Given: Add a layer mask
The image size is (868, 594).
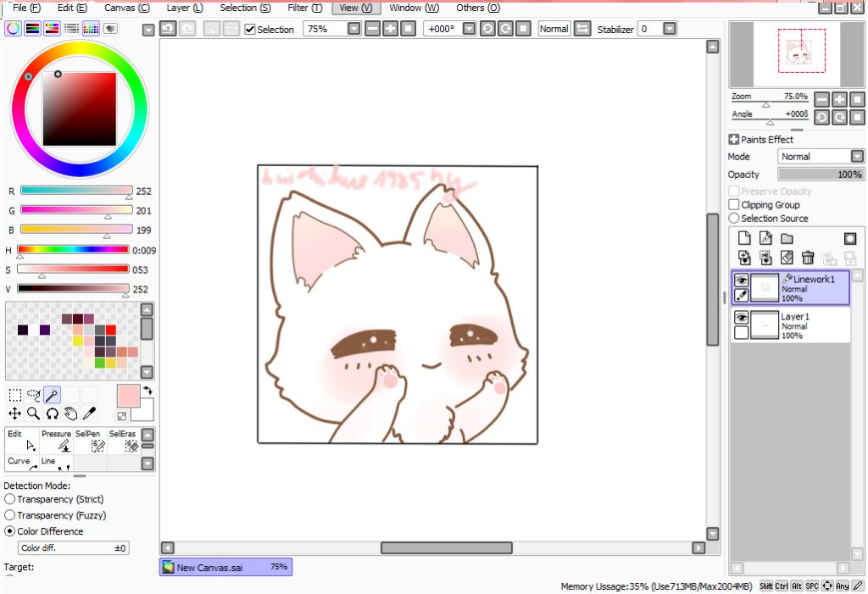Looking at the screenshot, I should coord(849,238).
